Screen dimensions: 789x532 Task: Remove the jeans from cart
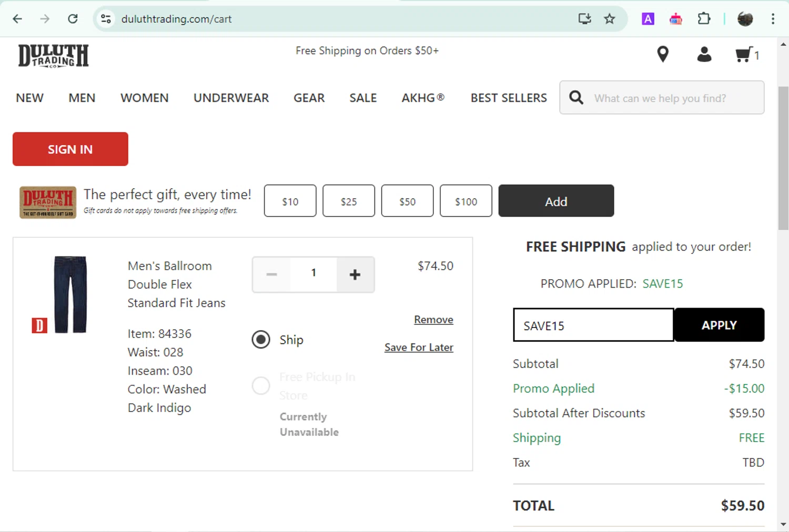[x=433, y=320]
